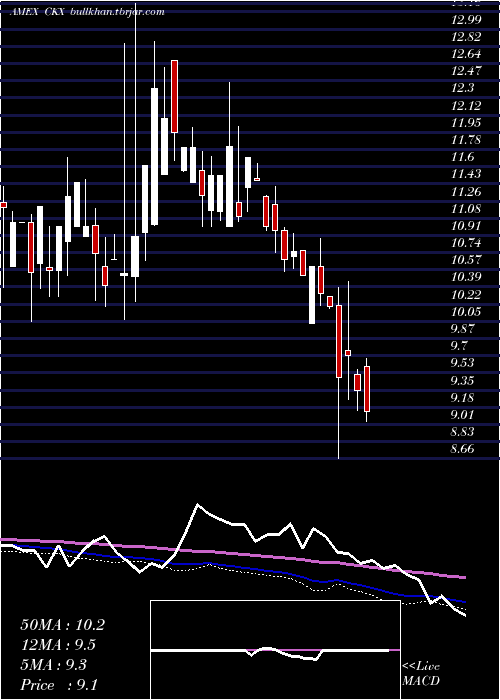The height and width of the screenshot is (700, 500).
Task: Click the 5MA : 9.3 label
Action: 54,665
